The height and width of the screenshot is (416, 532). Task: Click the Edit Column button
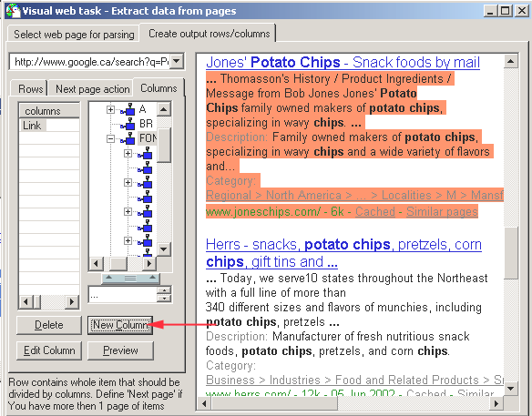coord(49,350)
